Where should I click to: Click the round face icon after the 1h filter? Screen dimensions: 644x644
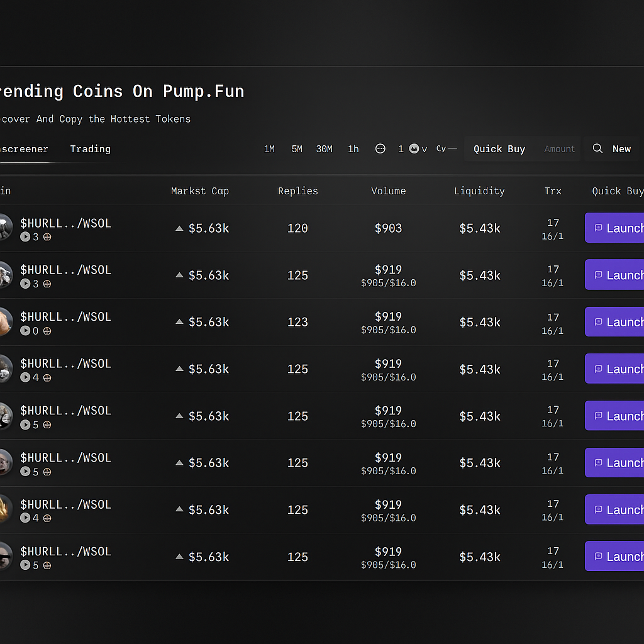[x=380, y=148]
